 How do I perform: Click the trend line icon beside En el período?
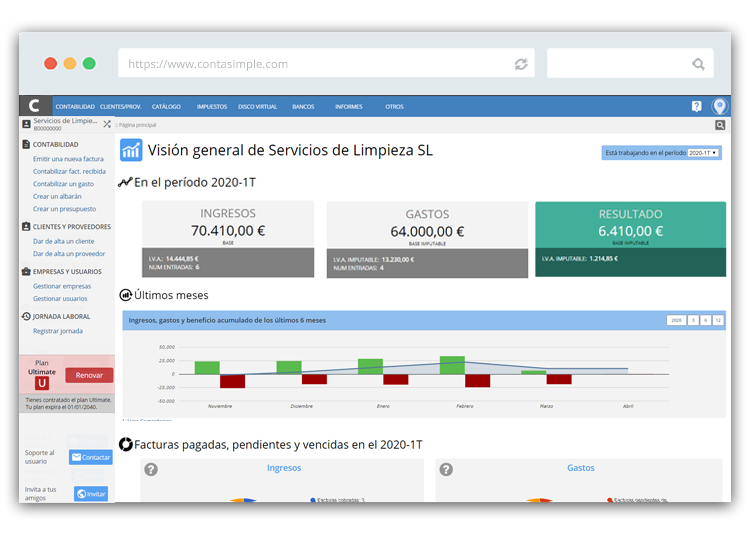pyautogui.click(x=125, y=182)
